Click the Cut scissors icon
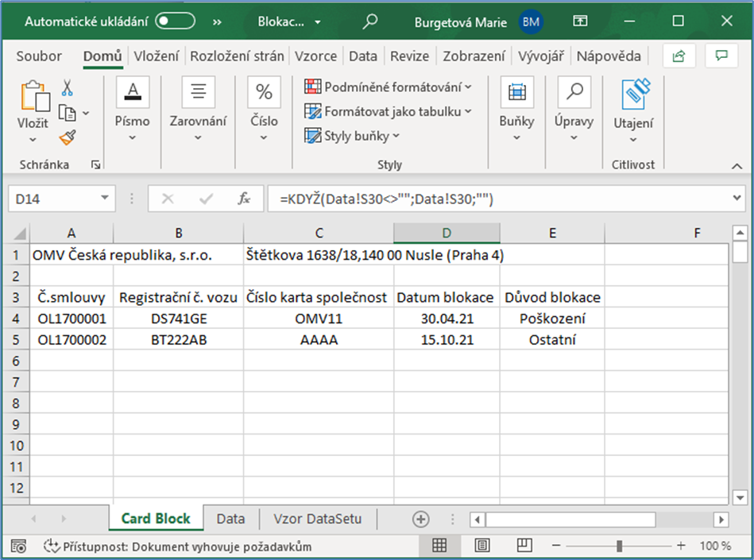Viewport: 754px width, 560px height. click(x=68, y=88)
